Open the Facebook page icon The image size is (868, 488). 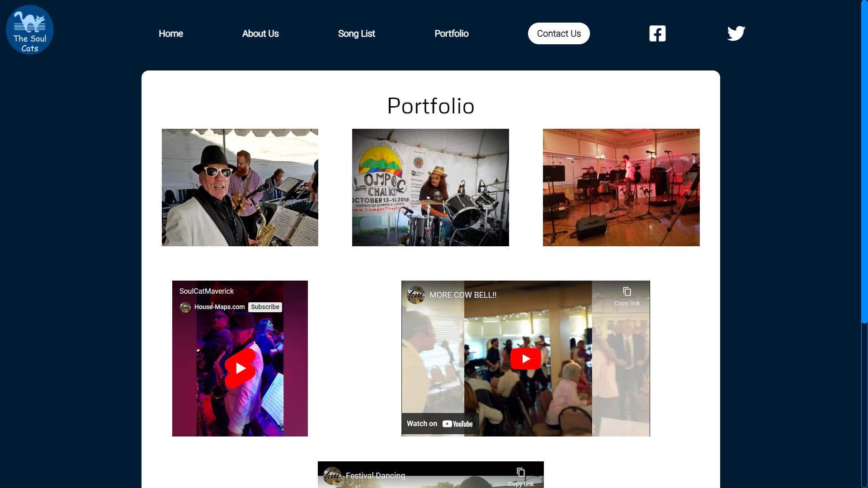pyautogui.click(x=657, y=33)
